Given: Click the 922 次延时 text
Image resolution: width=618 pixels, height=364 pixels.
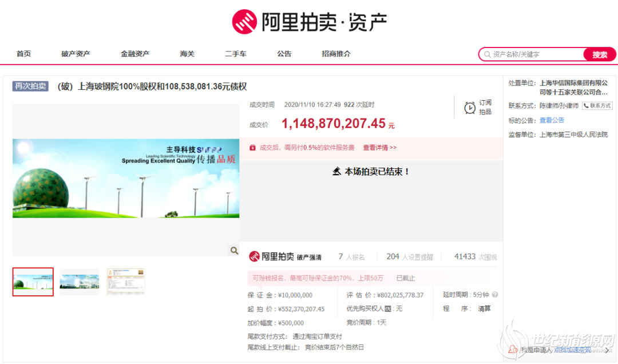Looking at the screenshot, I should (x=359, y=105).
